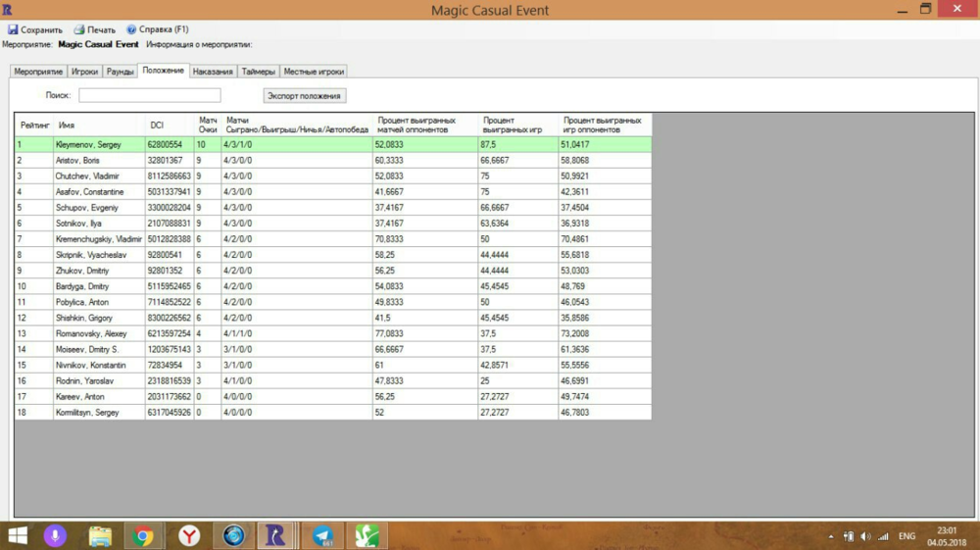Viewport: 980px width, 550px height.
Task: Expand the hidden system tray icons arrow
Action: (x=831, y=536)
